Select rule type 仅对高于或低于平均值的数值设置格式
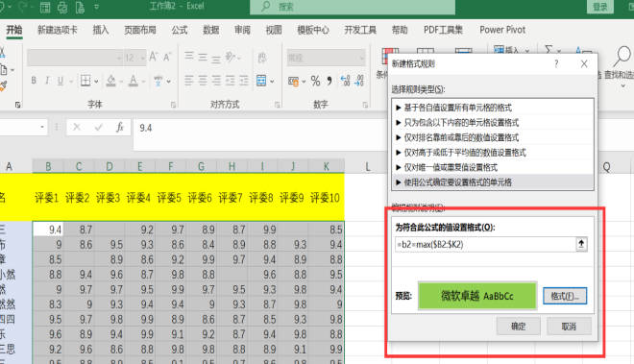This screenshot has width=634, height=364. (493, 153)
